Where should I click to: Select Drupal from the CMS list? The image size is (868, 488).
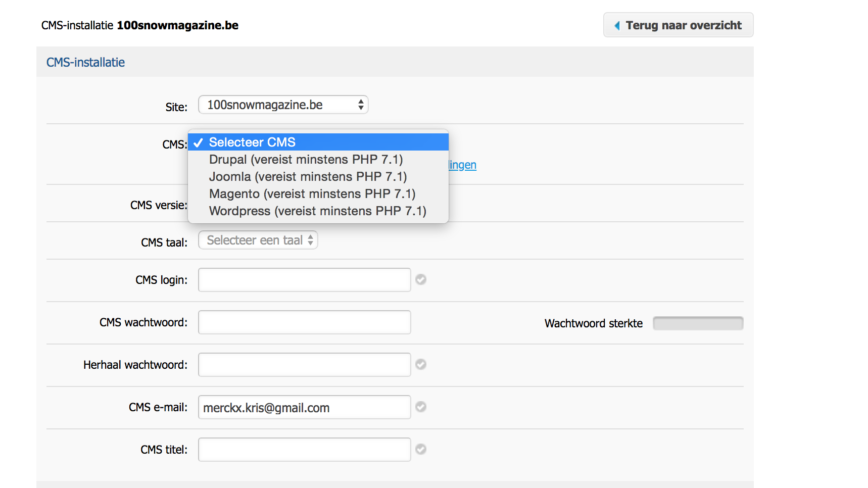(318, 159)
